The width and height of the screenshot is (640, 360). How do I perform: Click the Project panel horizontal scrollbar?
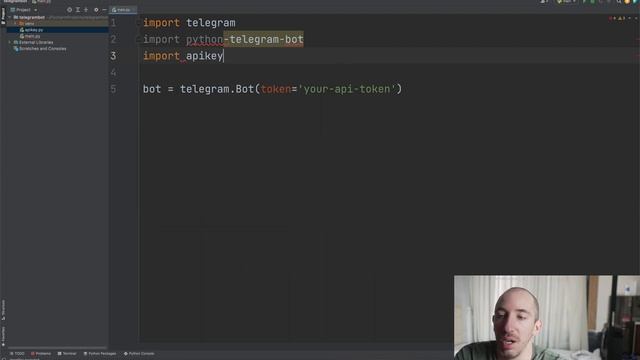pos(57,348)
